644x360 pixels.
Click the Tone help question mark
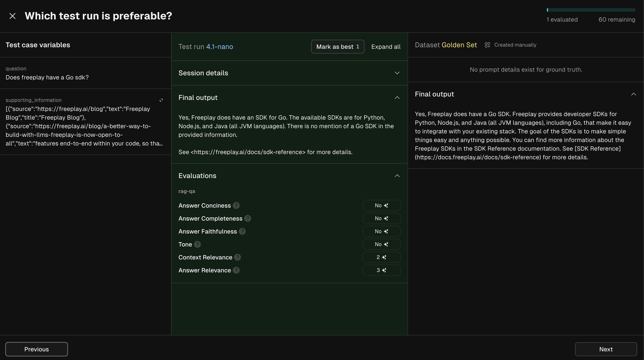click(x=197, y=244)
